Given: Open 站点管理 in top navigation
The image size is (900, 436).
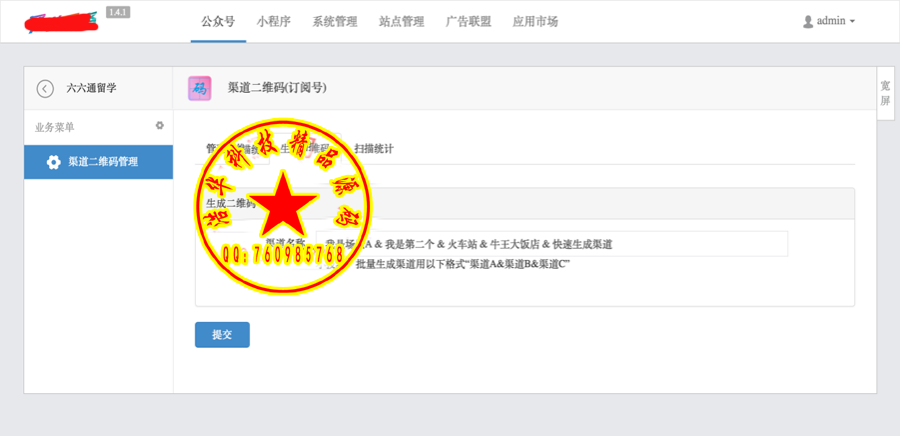Looking at the screenshot, I should pyautogui.click(x=402, y=22).
